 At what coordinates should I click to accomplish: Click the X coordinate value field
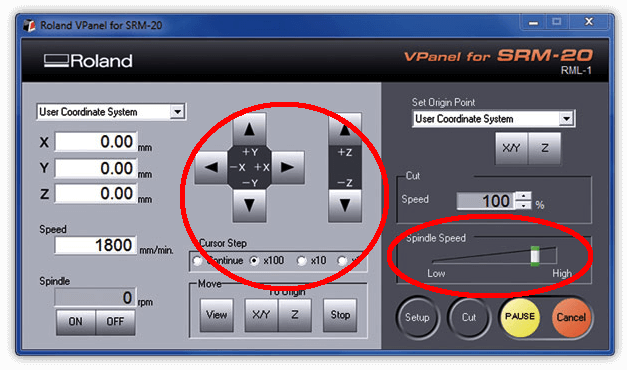pos(96,142)
